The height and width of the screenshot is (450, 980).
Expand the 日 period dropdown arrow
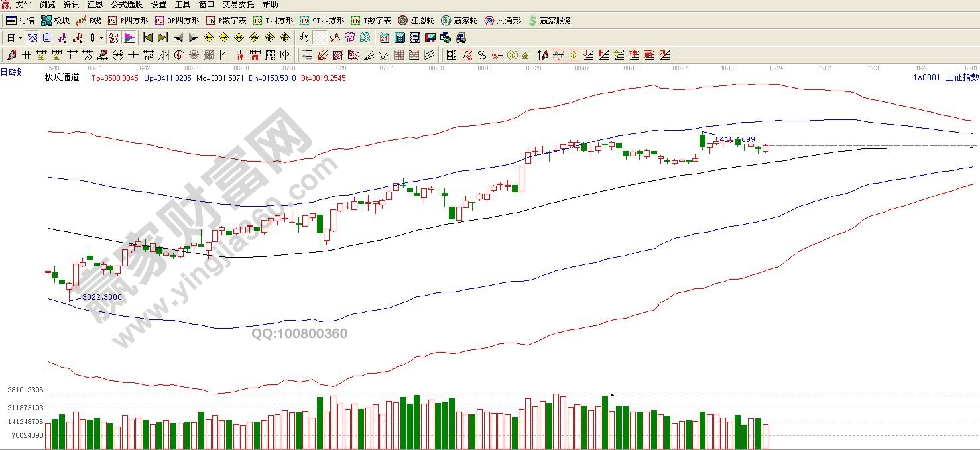click(x=20, y=38)
